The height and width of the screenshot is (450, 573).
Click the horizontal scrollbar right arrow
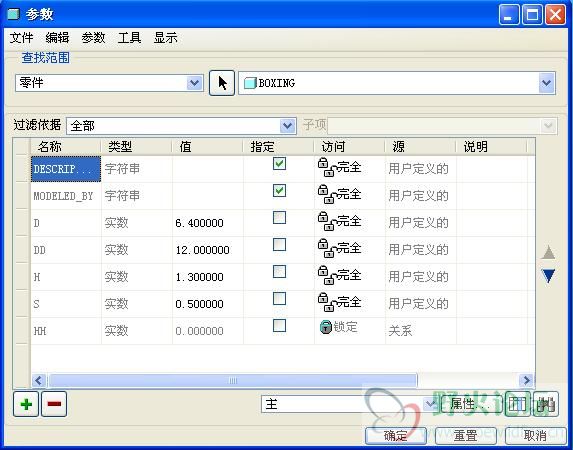click(x=527, y=381)
